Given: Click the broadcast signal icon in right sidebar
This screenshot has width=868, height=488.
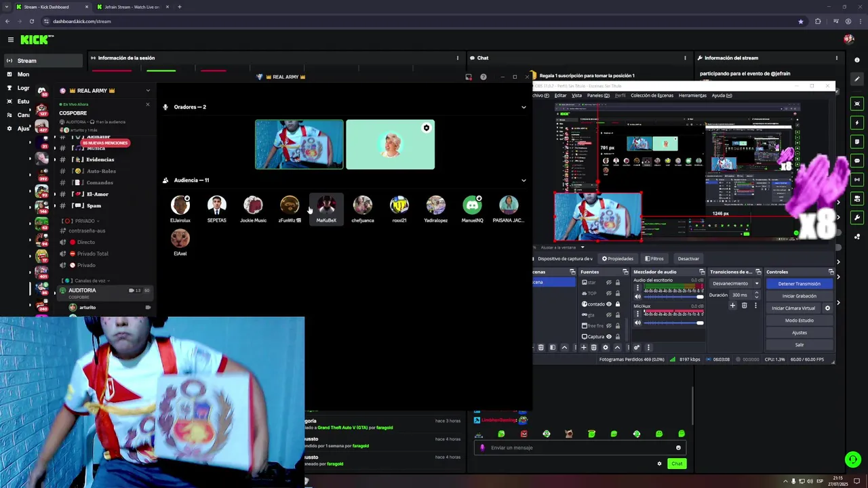Looking at the screenshot, I should [x=857, y=180].
